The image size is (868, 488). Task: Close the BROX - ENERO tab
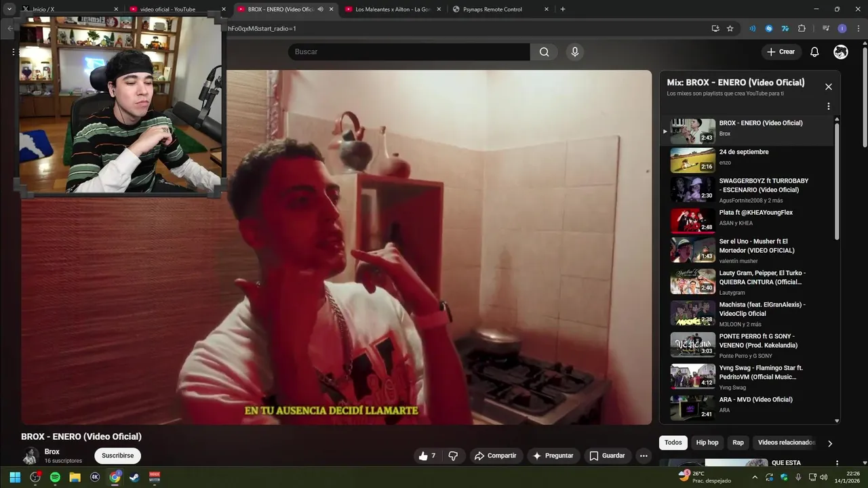coord(332,9)
